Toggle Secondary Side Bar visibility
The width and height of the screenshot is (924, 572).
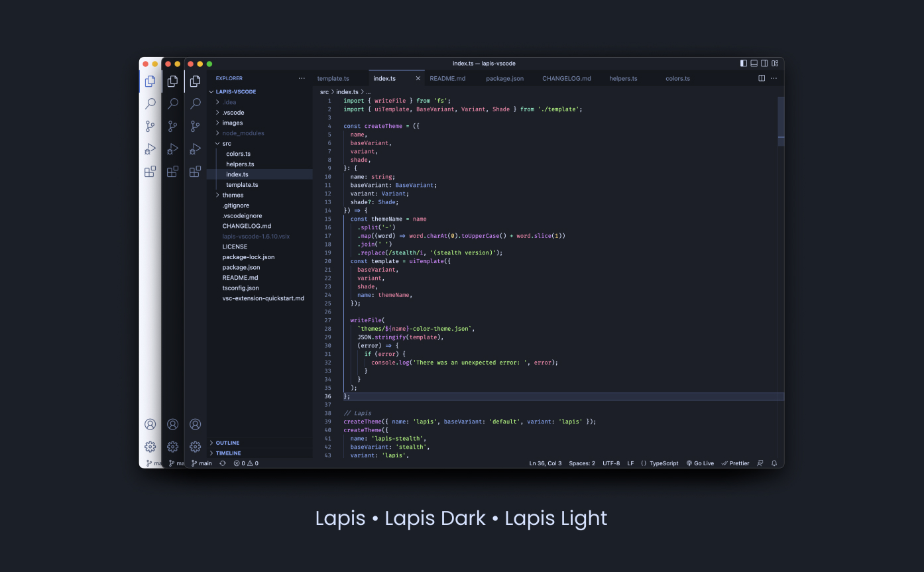pos(764,64)
